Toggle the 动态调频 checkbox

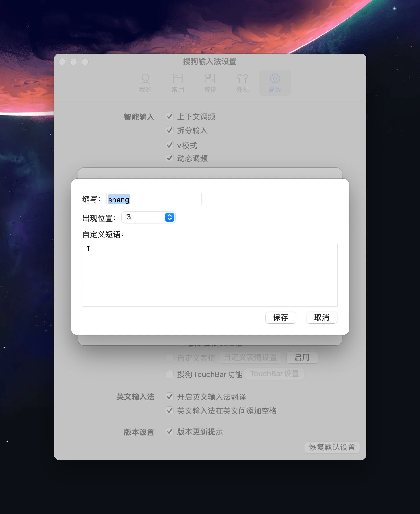pos(170,158)
